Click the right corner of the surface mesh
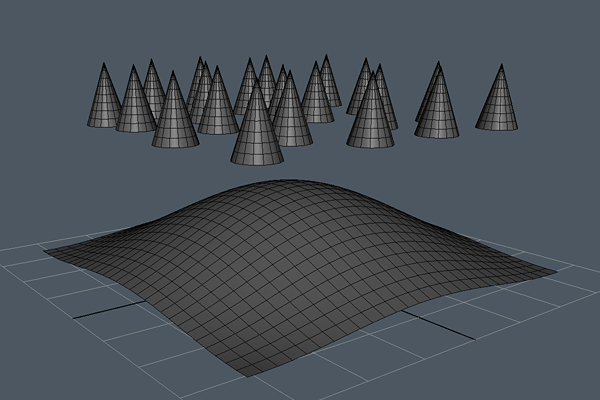600x400 pixels. pos(553,271)
